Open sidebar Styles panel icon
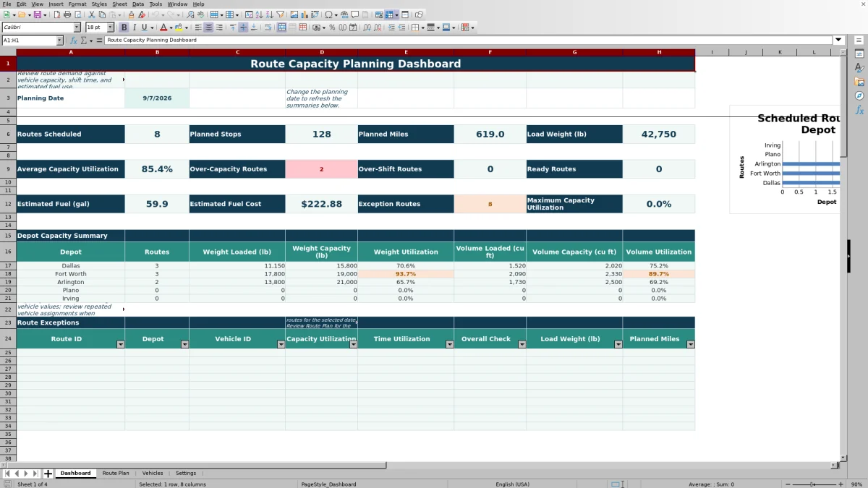 (x=859, y=67)
